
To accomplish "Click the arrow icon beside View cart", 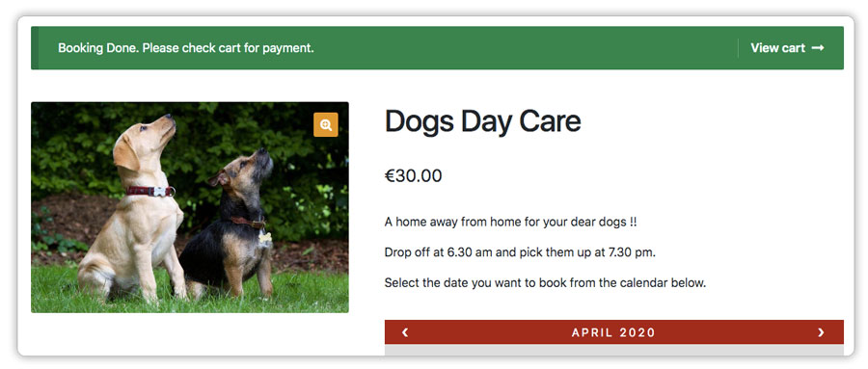I will tap(818, 48).
